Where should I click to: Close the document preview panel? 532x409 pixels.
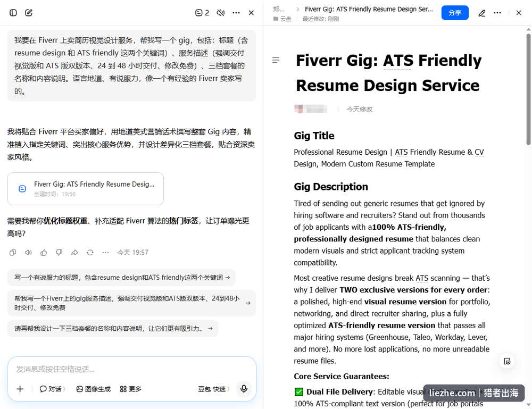click(x=518, y=13)
